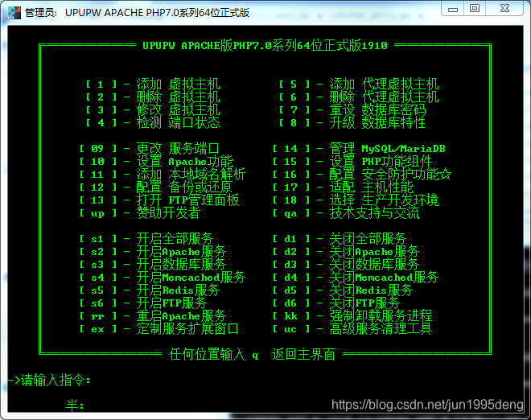Viewport: 531px width, 420px height.
Task: Select menu line s2 开启Apache服务
Action: point(153,251)
